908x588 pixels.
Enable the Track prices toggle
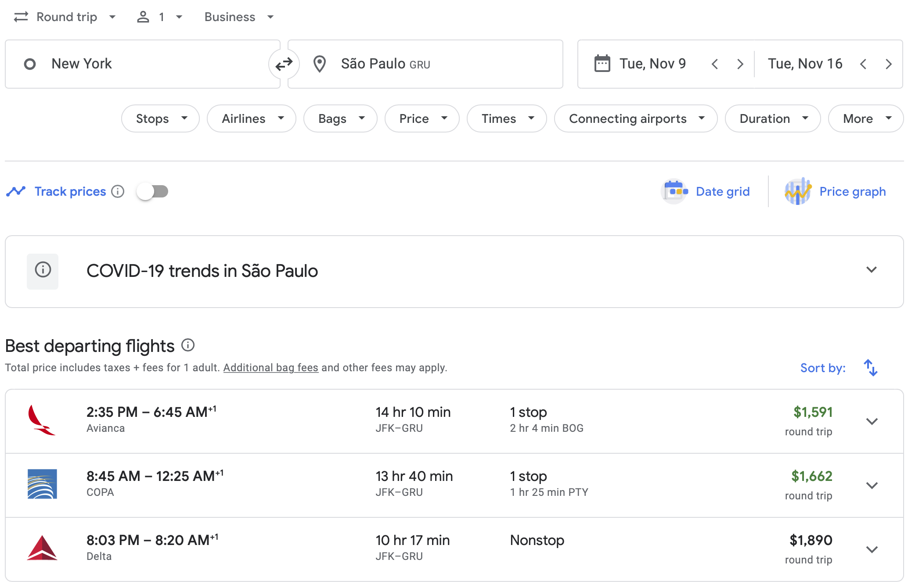152,191
